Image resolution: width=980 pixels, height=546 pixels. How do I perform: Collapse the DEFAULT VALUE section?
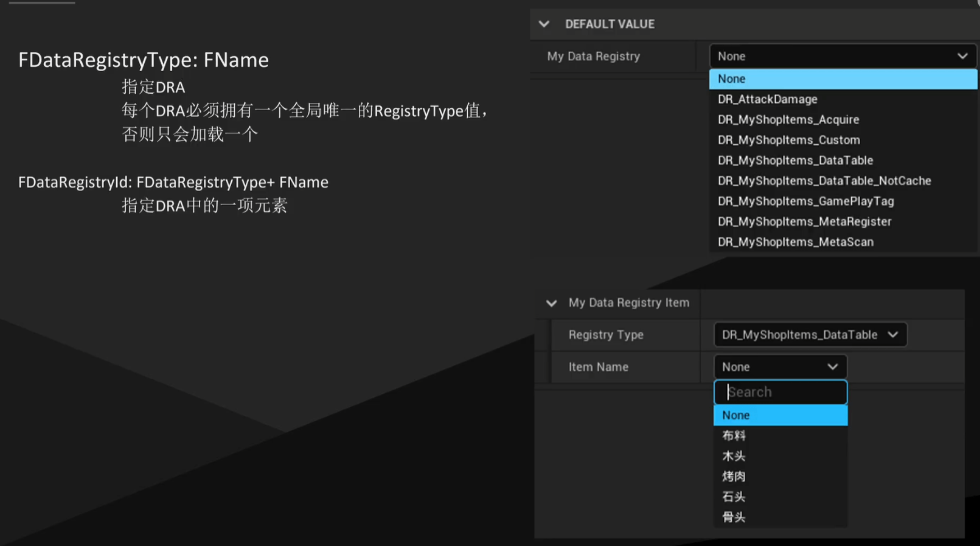[544, 24]
